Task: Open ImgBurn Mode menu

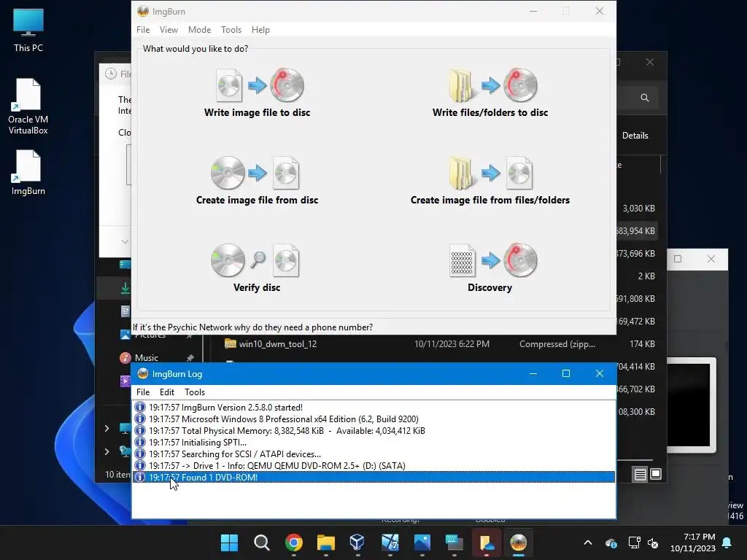Action: (200, 29)
